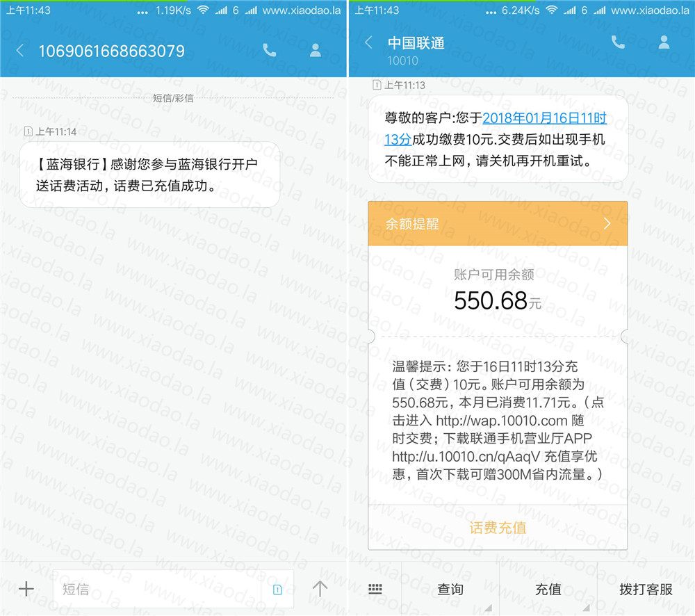Tap 拨打客服 menu item
This screenshot has height=616, width=695.
pyautogui.click(x=646, y=589)
